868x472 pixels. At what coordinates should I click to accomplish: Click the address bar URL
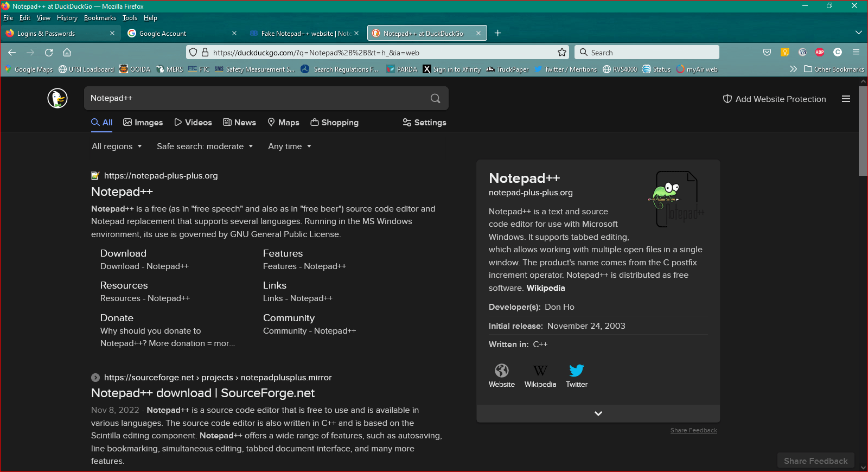(316, 53)
